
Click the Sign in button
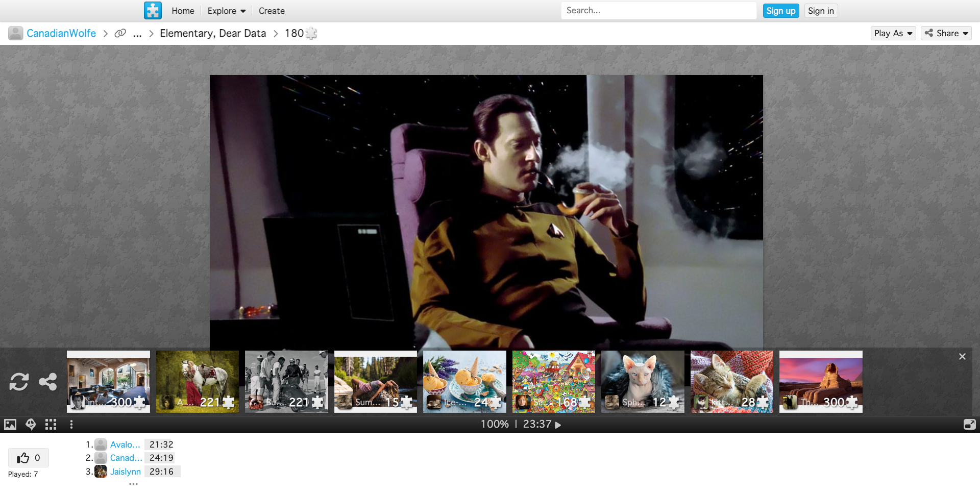tap(821, 11)
